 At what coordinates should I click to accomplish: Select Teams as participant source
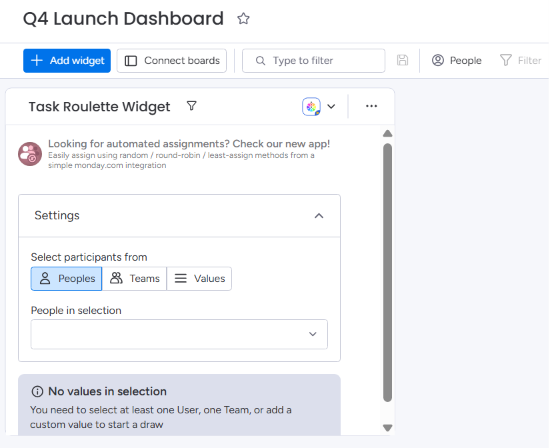click(x=134, y=279)
